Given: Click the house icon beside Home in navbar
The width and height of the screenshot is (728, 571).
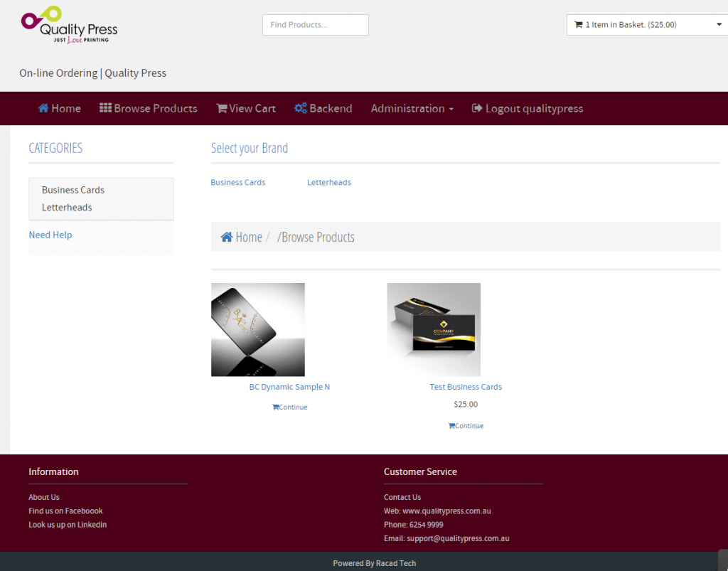Looking at the screenshot, I should tap(43, 108).
